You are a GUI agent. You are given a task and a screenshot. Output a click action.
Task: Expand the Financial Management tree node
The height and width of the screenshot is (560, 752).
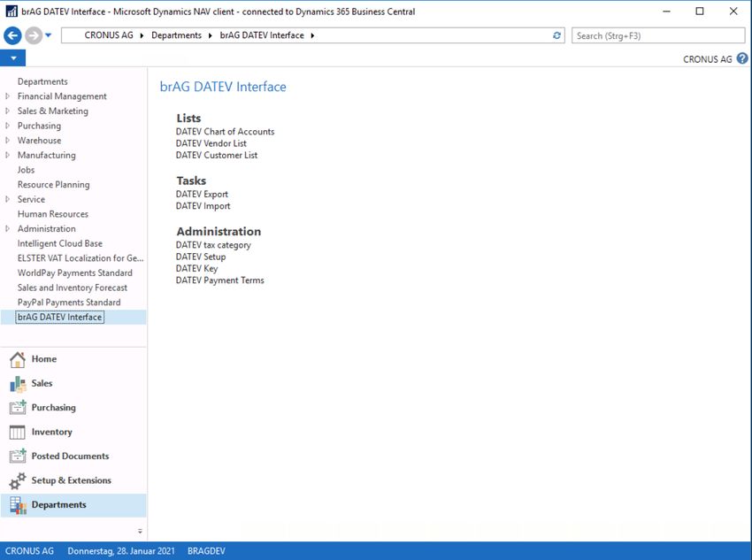click(7, 96)
